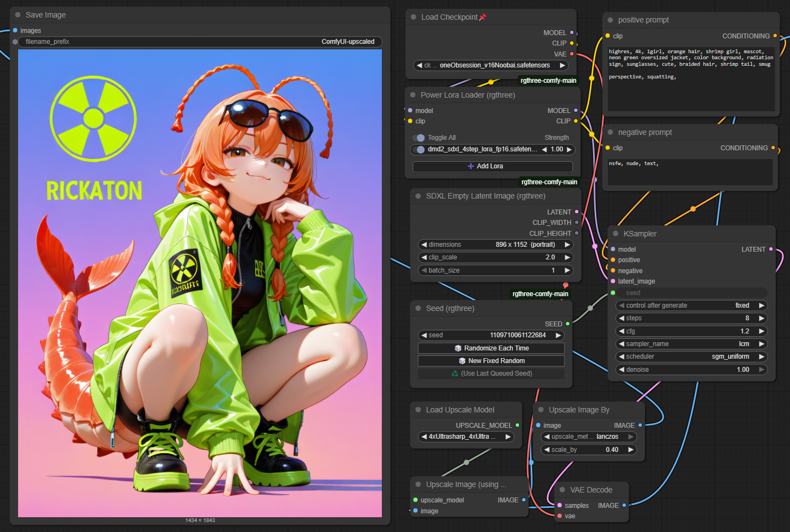Increase steps value with right arrow
This screenshot has width=790, height=532.
[761, 318]
